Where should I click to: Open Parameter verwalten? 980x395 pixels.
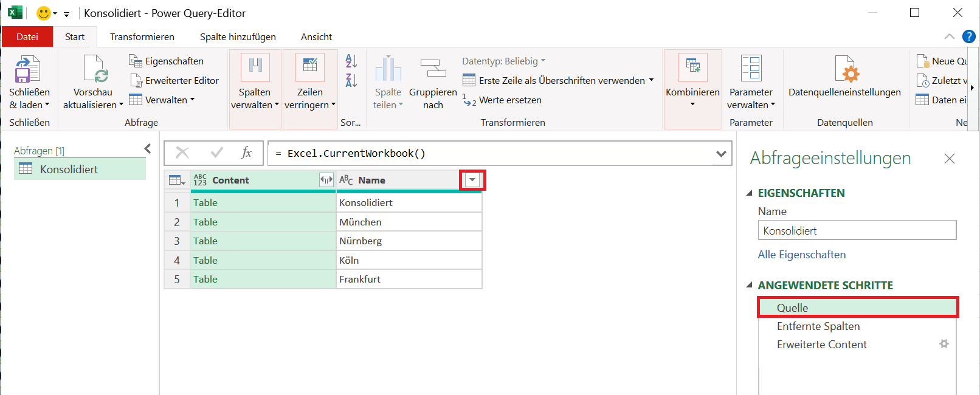[751, 82]
